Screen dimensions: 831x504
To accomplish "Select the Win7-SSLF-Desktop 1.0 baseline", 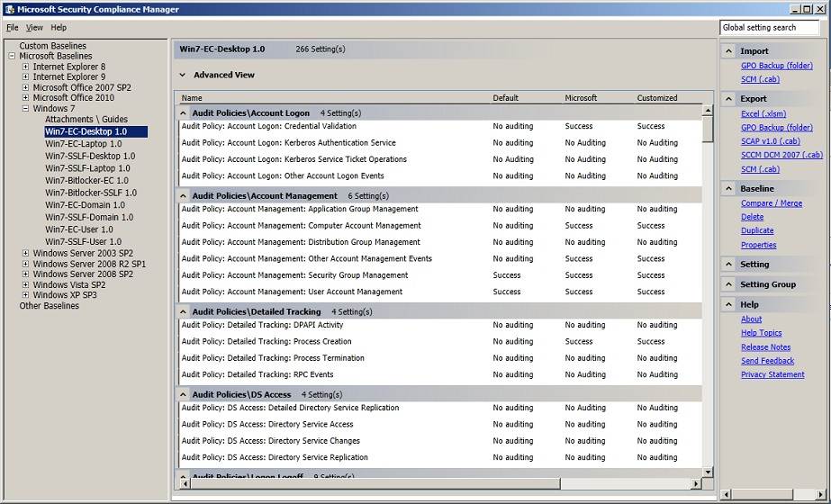I will (x=89, y=157).
